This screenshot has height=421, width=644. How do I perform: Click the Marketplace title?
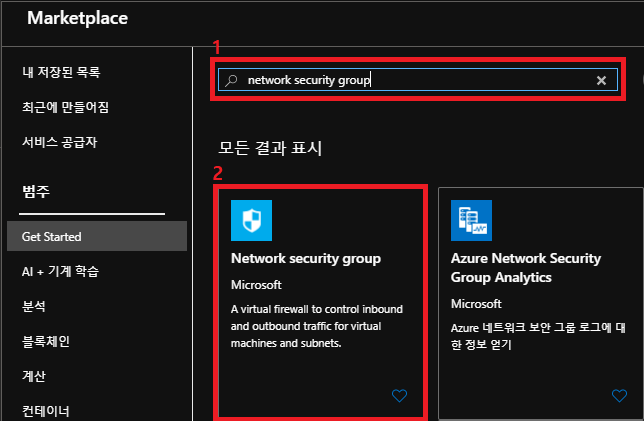pos(78,18)
